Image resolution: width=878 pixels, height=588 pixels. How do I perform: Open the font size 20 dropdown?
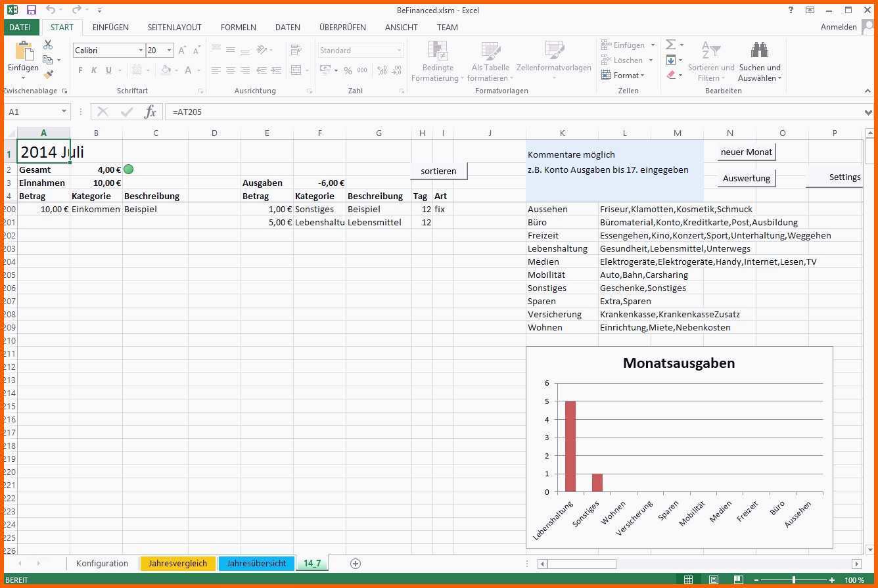(x=170, y=51)
